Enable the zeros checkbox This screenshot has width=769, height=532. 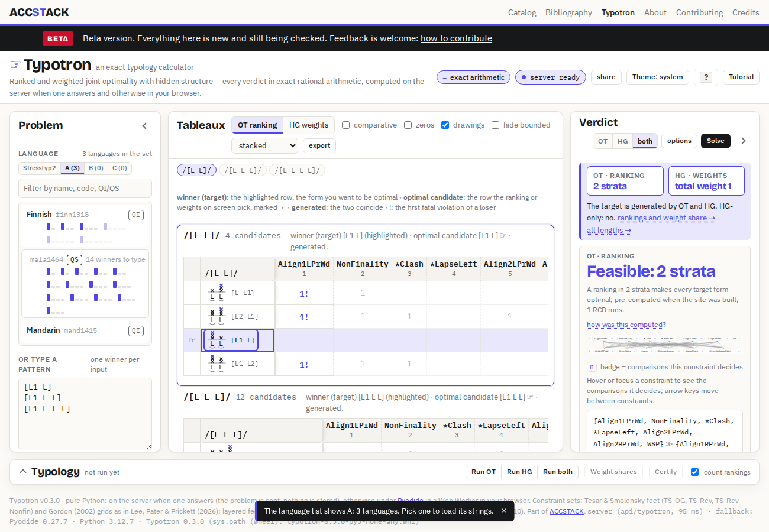[x=408, y=125]
